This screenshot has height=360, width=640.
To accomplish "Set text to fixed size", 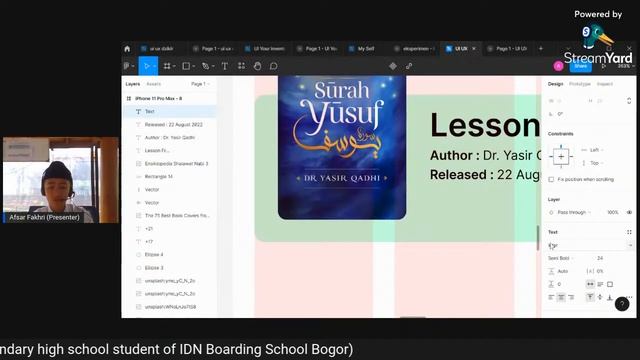I will click(610, 284).
